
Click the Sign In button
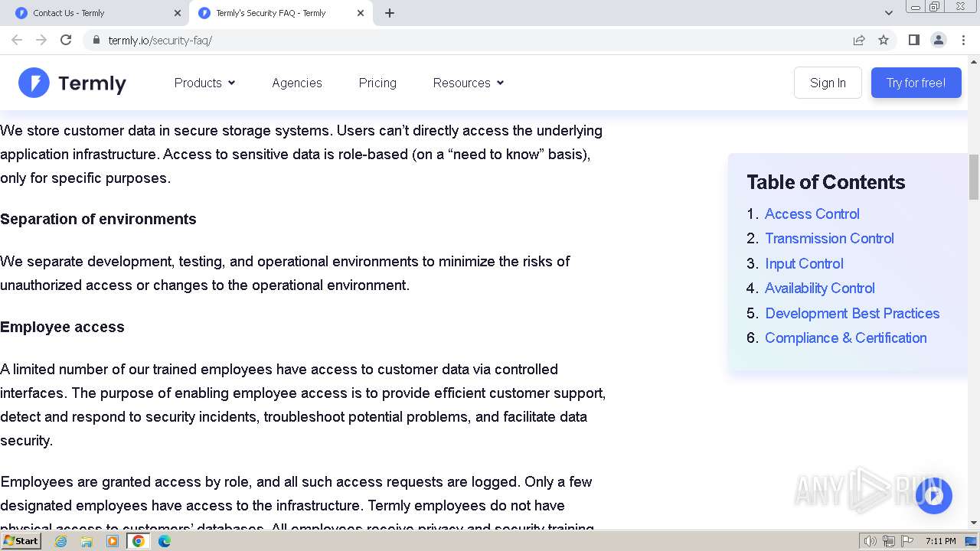tap(828, 83)
